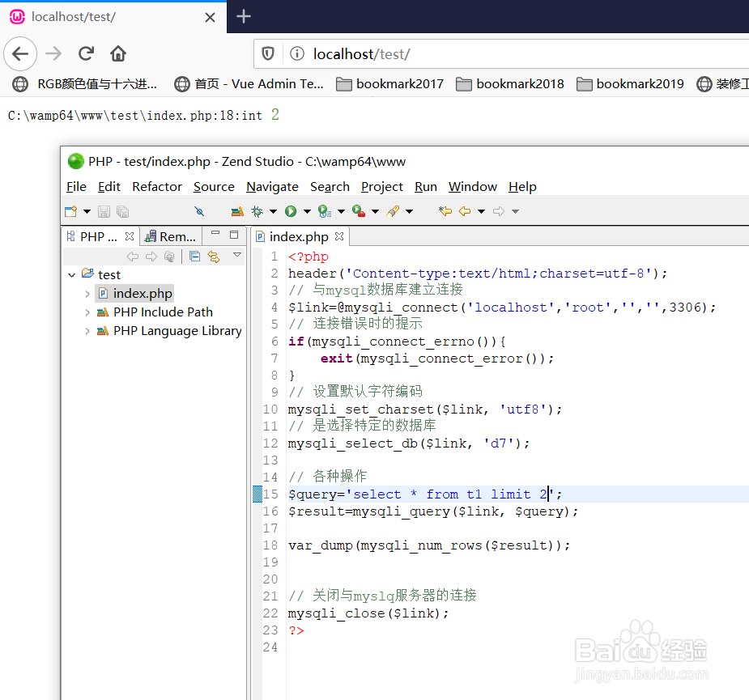
Task: Open the Run dropdown arrow
Action: click(307, 211)
